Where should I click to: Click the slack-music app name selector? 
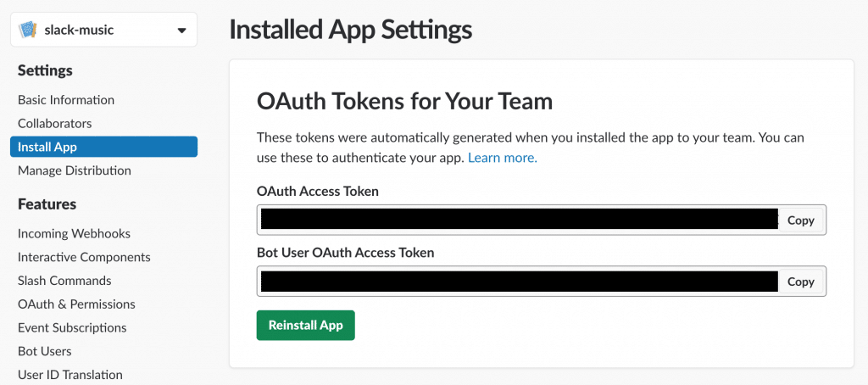(x=103, y=30)
